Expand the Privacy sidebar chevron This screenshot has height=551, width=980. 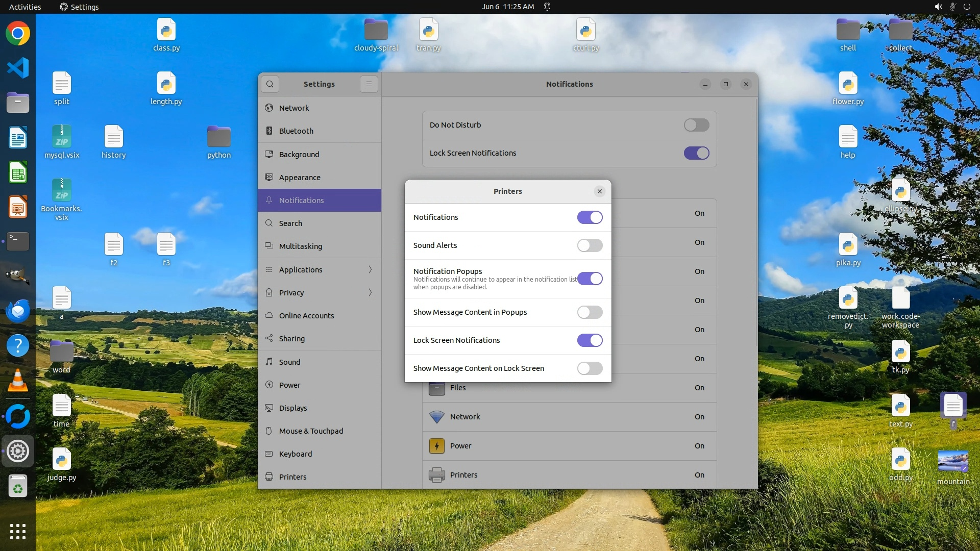pos(371,293)
